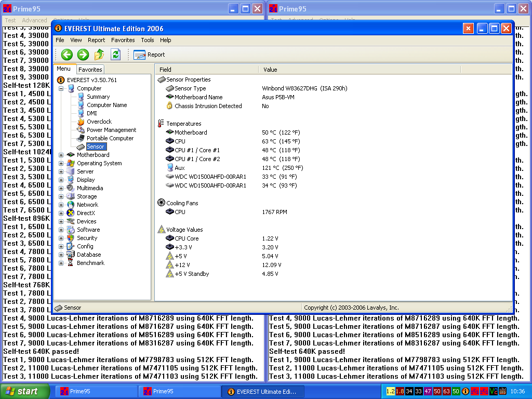The image size is (532, 399).
Task: Click the dark red 1.8 tray icon
Action: tap(400, 392)
